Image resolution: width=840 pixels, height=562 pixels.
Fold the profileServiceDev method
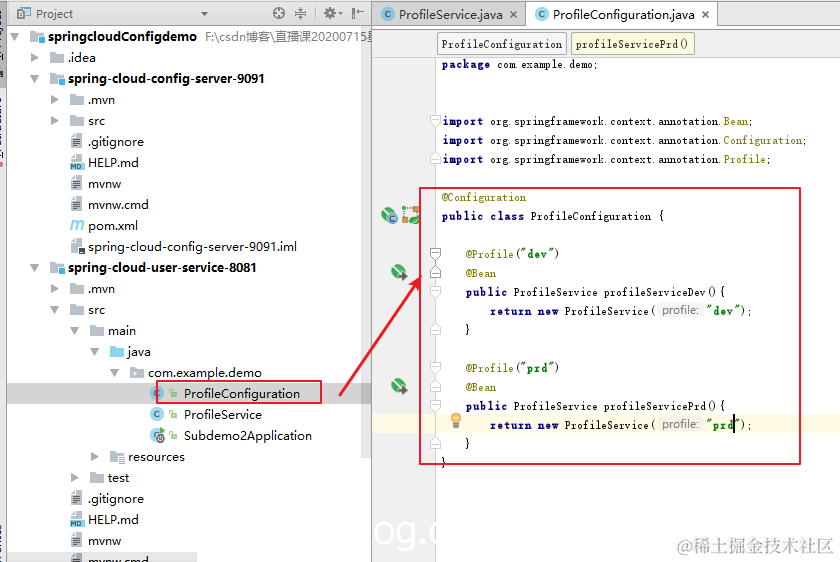tap(436, 291)
